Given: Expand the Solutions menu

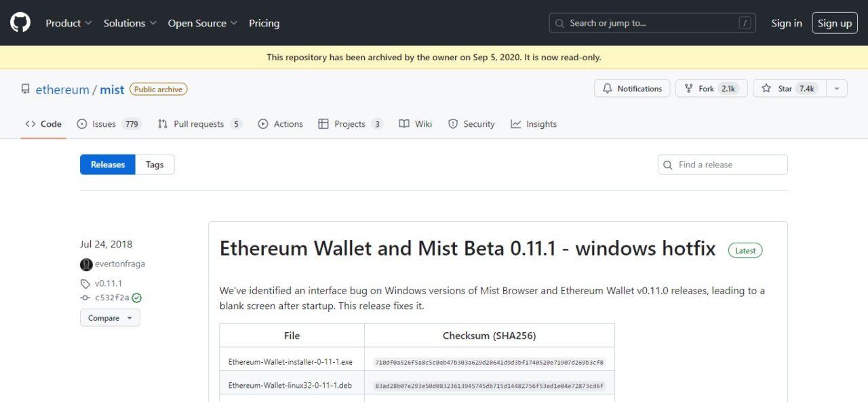Looking at the screenshot, I should coord(130,23).
